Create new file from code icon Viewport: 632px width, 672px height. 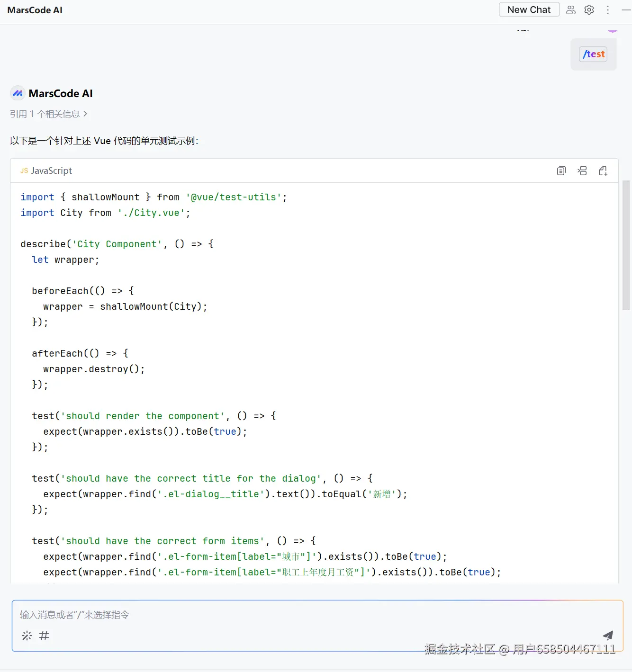[603, 170]
